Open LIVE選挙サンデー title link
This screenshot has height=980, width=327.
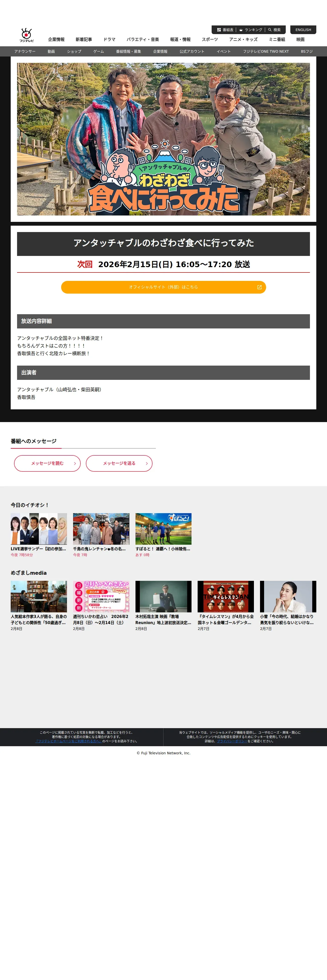(x=38, y=549)
